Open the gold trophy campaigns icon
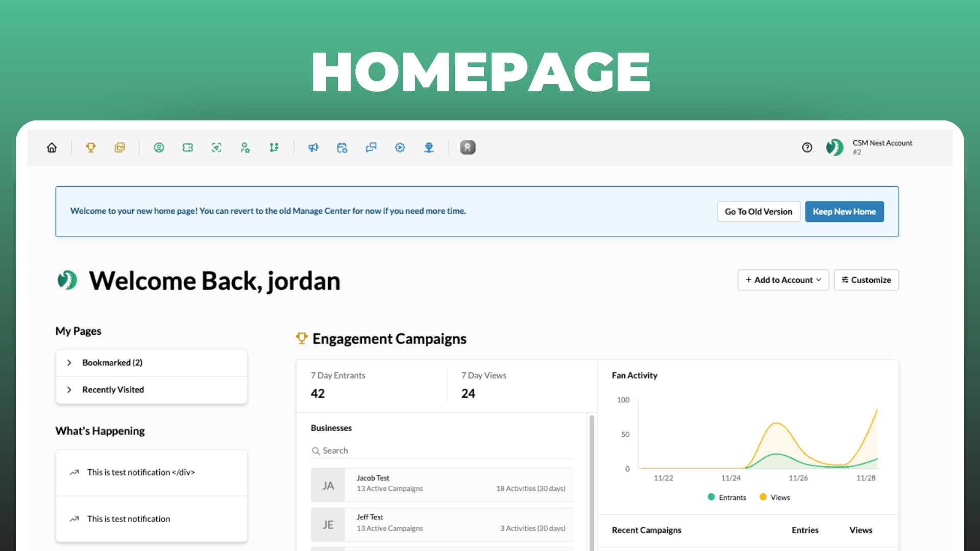 (x=91, y=147)
